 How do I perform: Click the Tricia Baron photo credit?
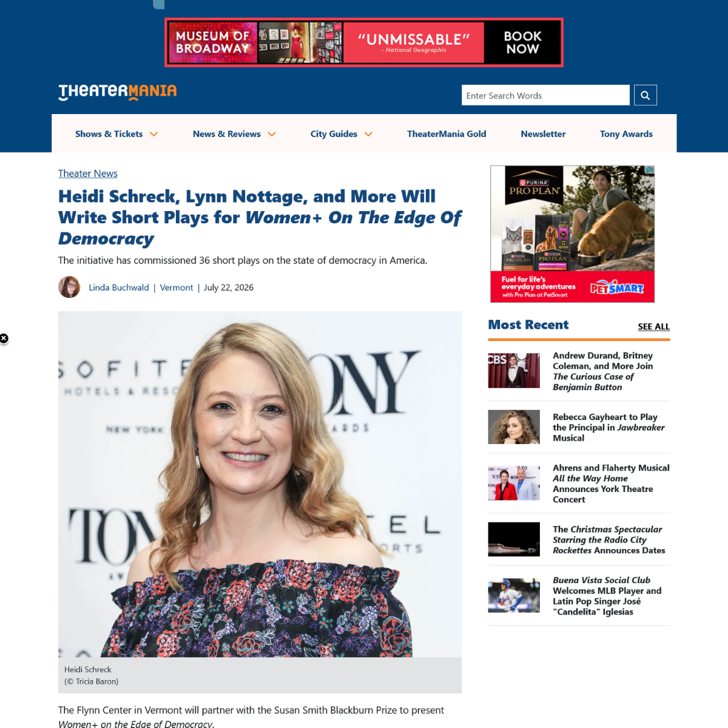(x=92, y=682)
